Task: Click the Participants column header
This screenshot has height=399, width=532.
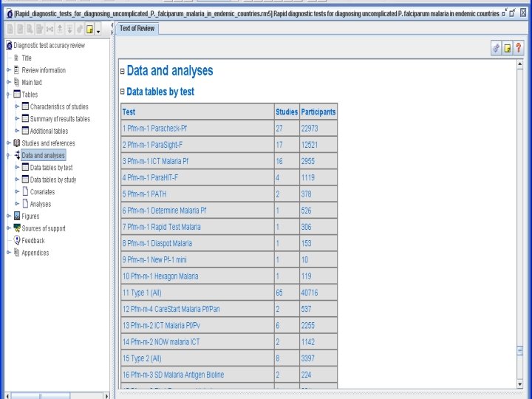Action: 318,112
